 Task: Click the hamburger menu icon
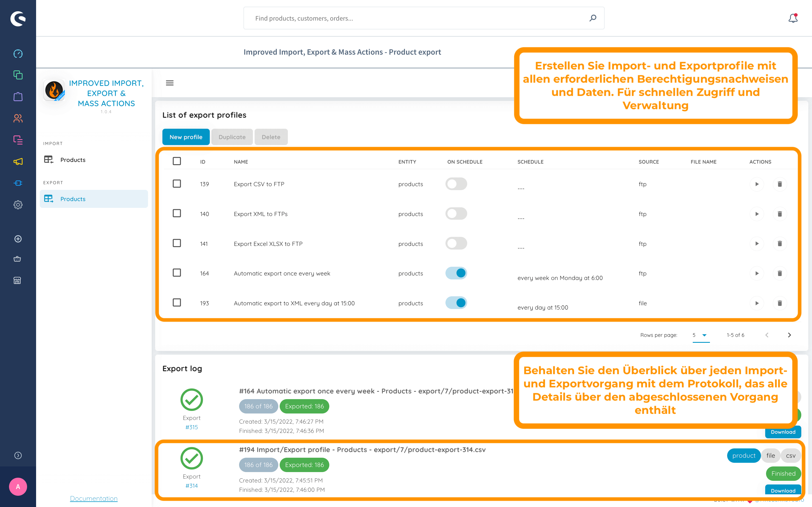[170, 83]
